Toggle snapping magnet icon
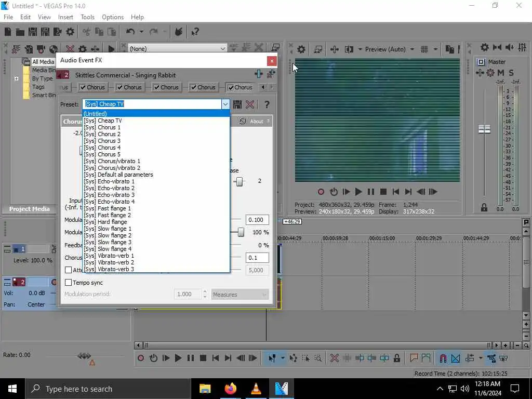Viewport: 532px width, 399px height. [x=443, y=358]
